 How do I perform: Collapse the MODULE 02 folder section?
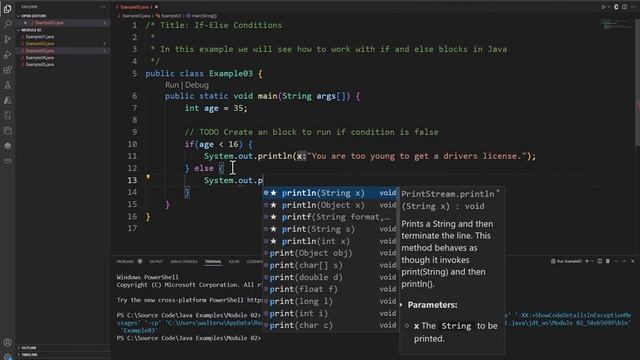31,30
